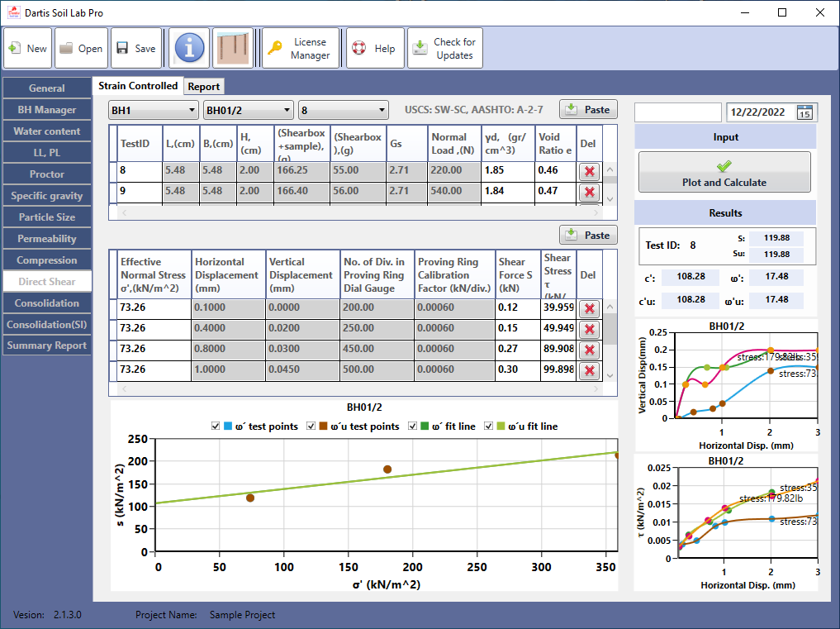Screen dimensions: 840x629
Task: Open the date picker calendar icon
Action: [x=804, y=112]
